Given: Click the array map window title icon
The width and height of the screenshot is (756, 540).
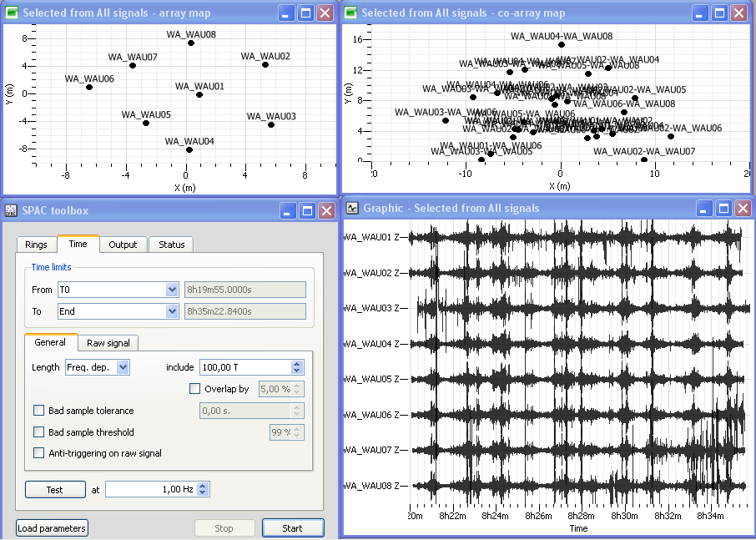Looking at the screenshot, I should [x=12, y=13].
